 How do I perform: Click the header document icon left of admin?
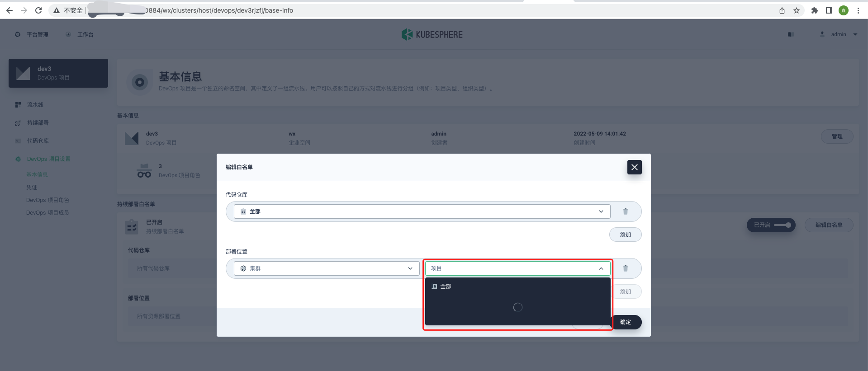(791, 34)
